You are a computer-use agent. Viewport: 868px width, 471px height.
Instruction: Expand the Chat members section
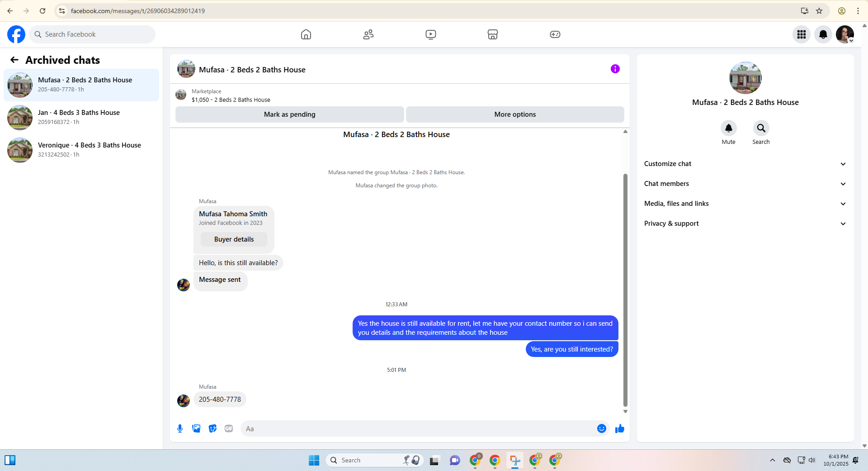point(745,184)
